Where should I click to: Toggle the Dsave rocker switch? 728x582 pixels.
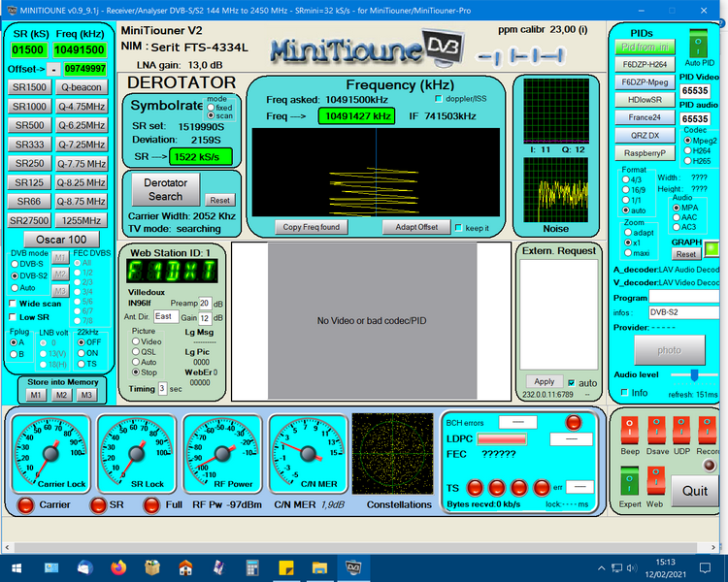pos(656,431)
